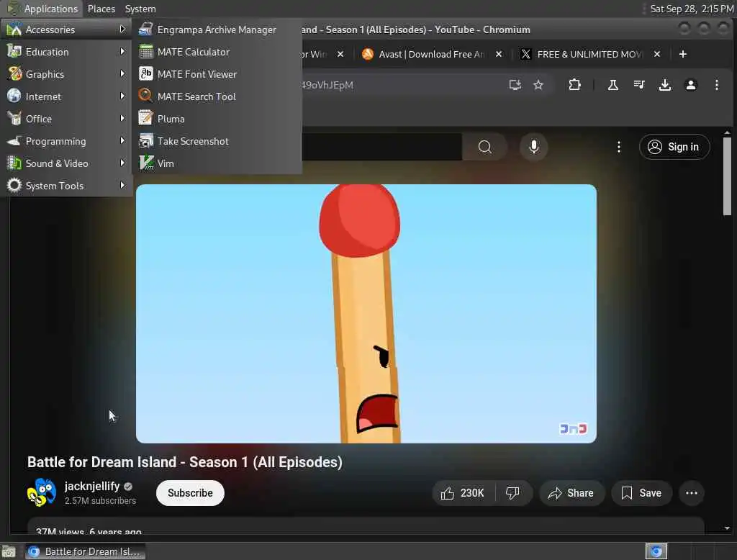This screenshot has width=737, height=560.
Task: Open the Pluma text editor
Action: (x=217, y=119)
